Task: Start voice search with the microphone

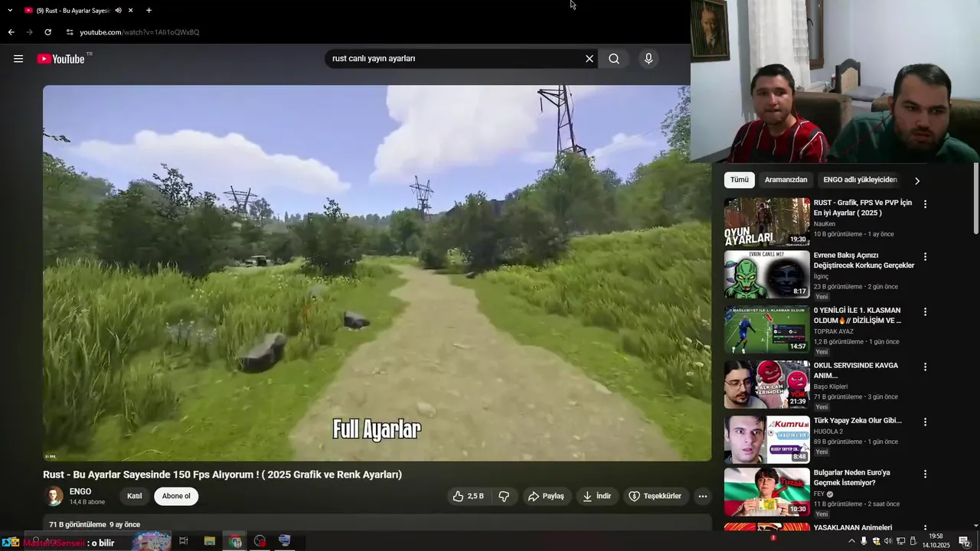Action: 648,59
